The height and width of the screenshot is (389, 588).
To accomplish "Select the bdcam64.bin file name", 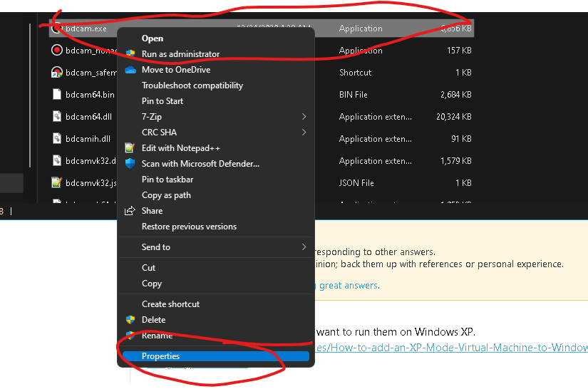I will tap(90, 95).
